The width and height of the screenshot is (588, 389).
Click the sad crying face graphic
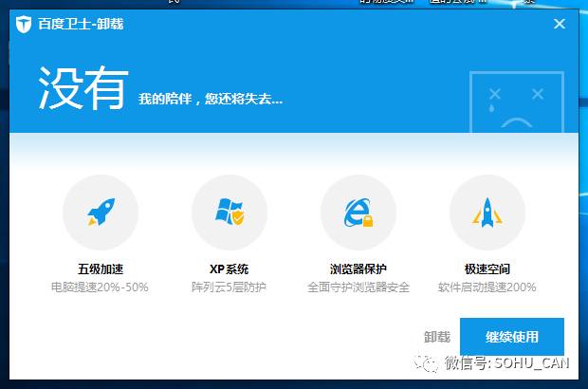(x=517, y=102)
